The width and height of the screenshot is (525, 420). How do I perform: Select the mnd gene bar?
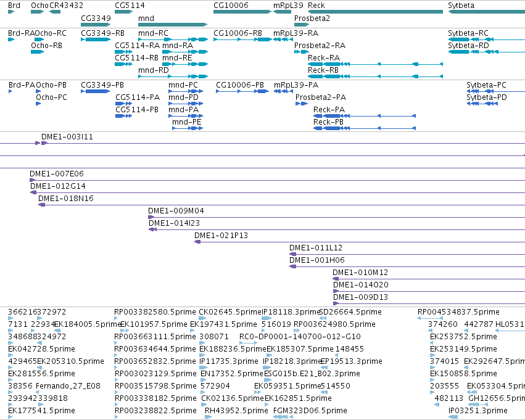(173, 25)
